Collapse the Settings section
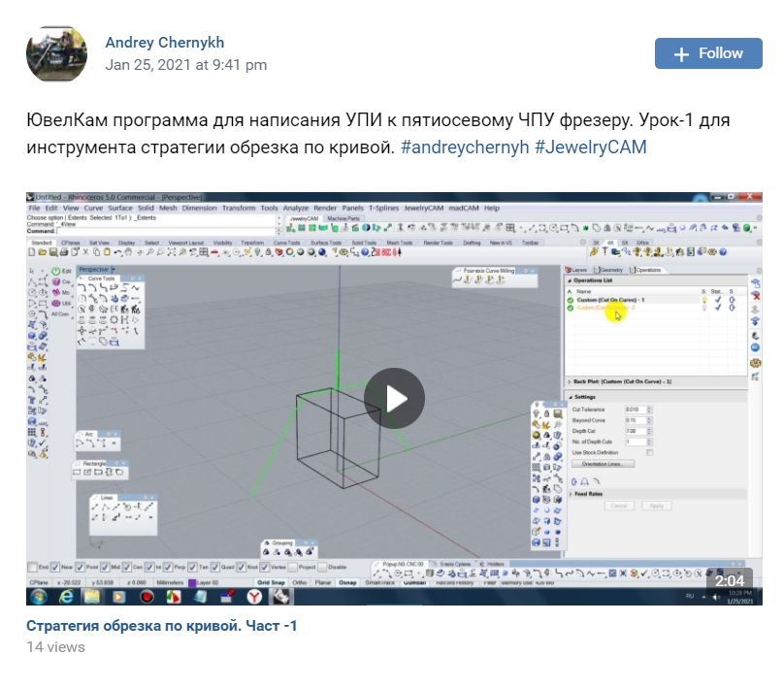This screenshot has height=688, width=784. pyautogui.click(x=571, y=397)
